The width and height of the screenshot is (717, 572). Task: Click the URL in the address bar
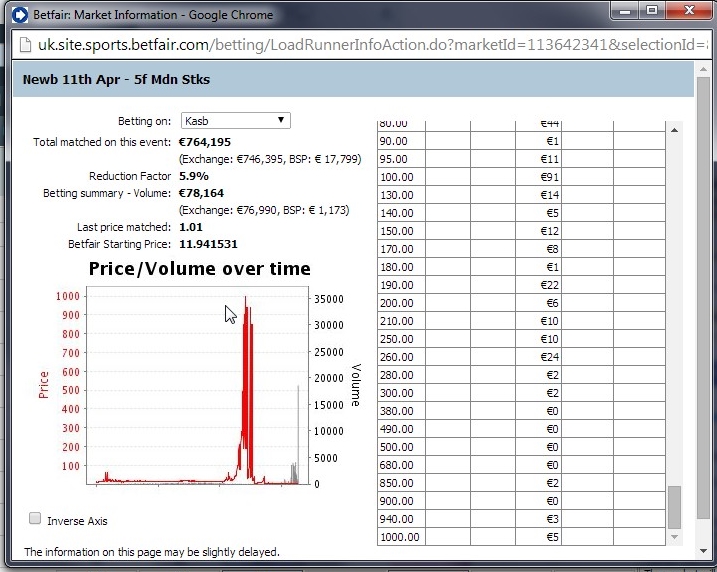[373, 45]
